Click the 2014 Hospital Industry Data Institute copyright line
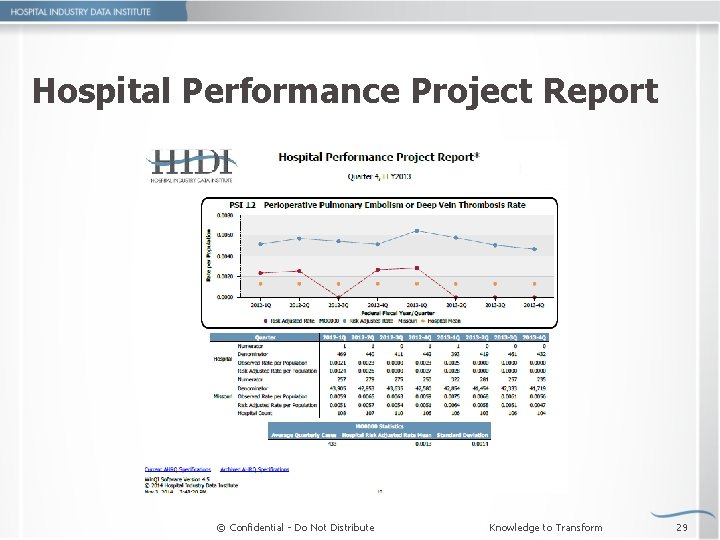The width and height of the screenshot is (720, 540). tap(191, 485)
